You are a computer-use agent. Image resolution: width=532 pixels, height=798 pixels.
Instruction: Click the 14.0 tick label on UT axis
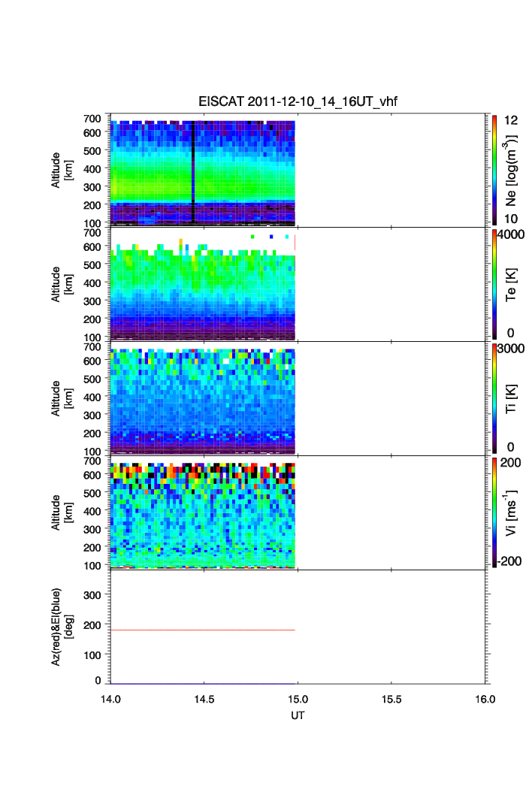pyautogui.click(x=110, y=700)
